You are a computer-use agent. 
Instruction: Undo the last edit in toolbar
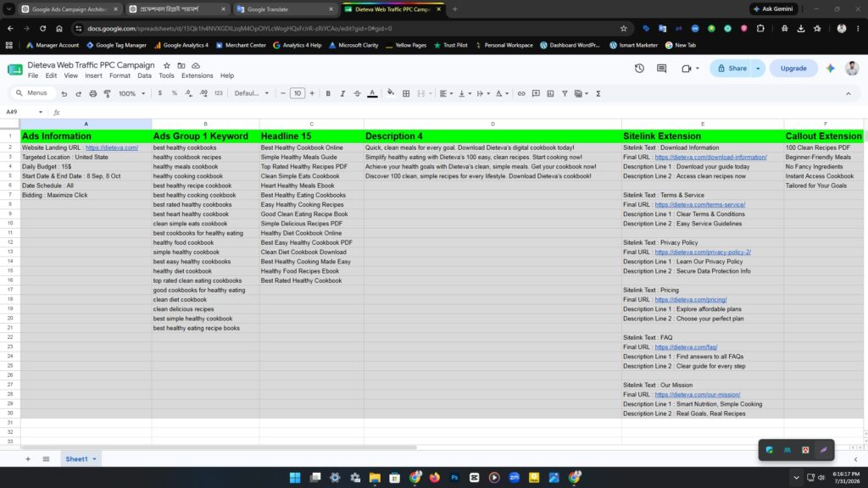tap(64, 93)
